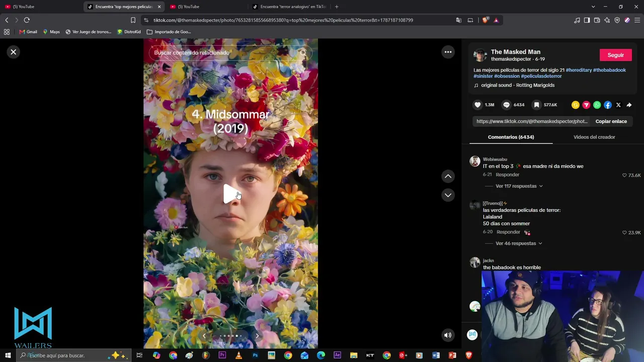Click the search magnifier in related content bar
The width and height of the screenshot is (644, 362).
[303, 53]
